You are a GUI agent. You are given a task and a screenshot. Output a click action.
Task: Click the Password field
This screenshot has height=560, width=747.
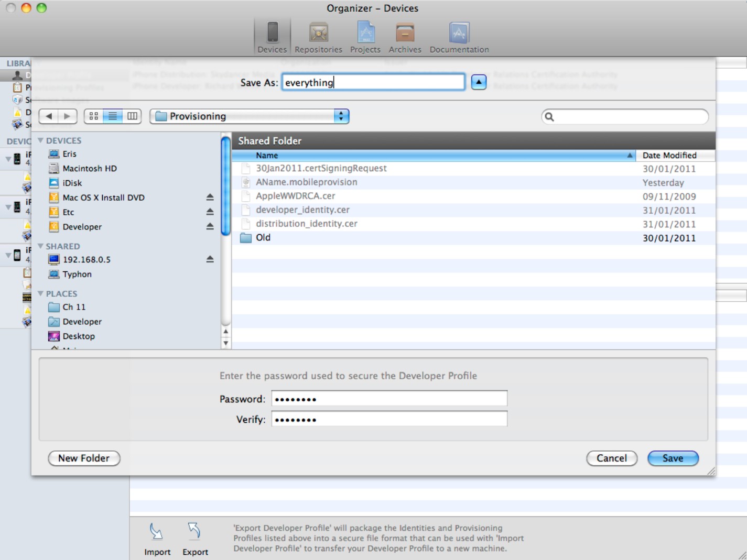coord(389,399)
